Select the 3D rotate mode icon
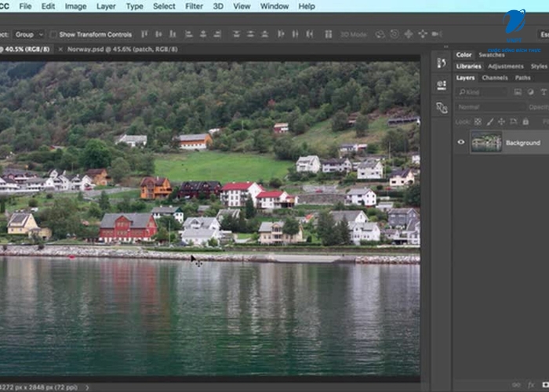Screen dimensions: 549x392 coord(380,34)
